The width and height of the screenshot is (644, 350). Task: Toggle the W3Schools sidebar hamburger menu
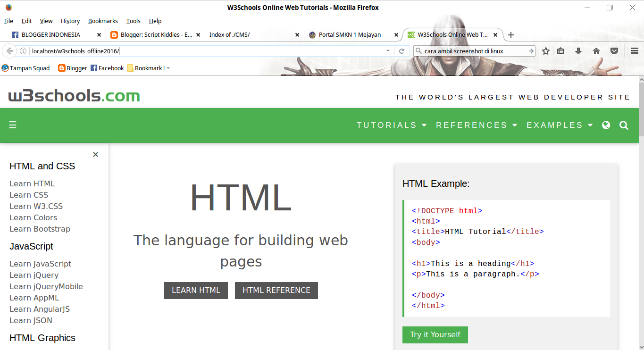(13, 125)
